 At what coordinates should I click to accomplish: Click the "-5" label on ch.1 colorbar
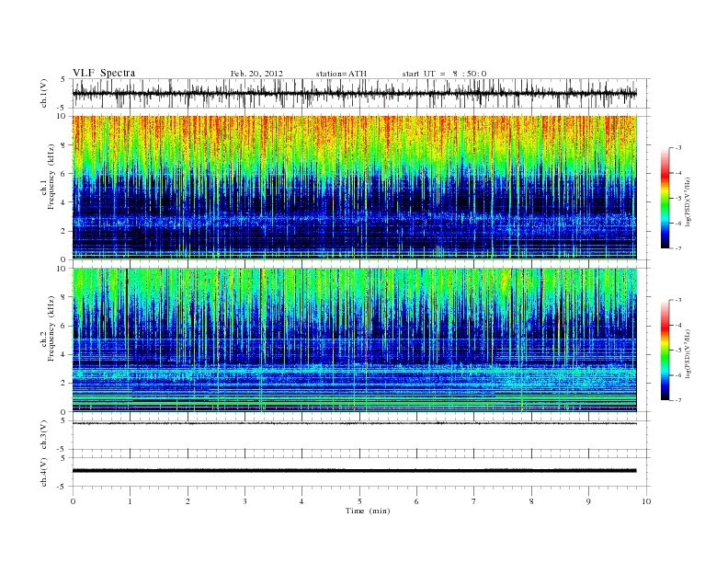point(678,199)
